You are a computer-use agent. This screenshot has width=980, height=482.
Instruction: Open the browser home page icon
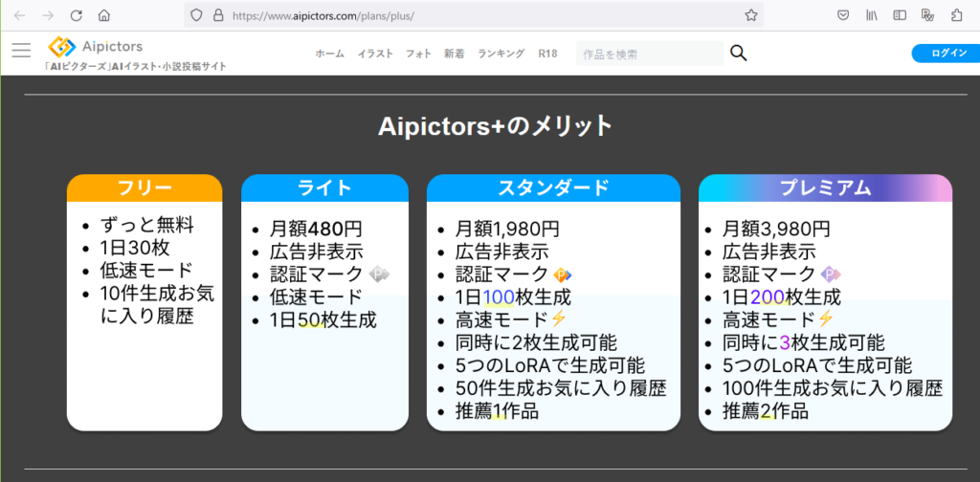click(x=104, y=15)
